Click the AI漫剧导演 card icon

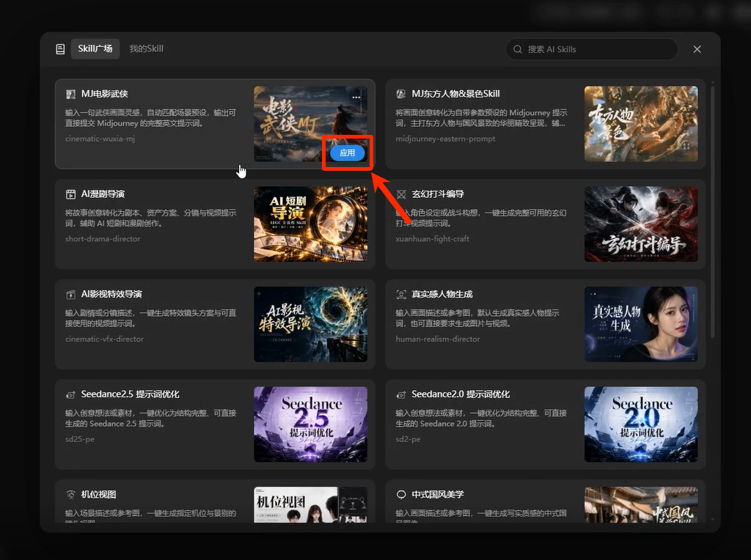pyautogui.click(x=71, y=194)
